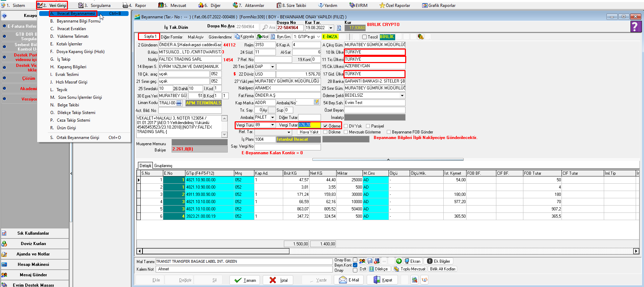This screenshot has height=287, width=644.
Task: Switch to the Gruplanmış tab
Action: pos(163,166)
